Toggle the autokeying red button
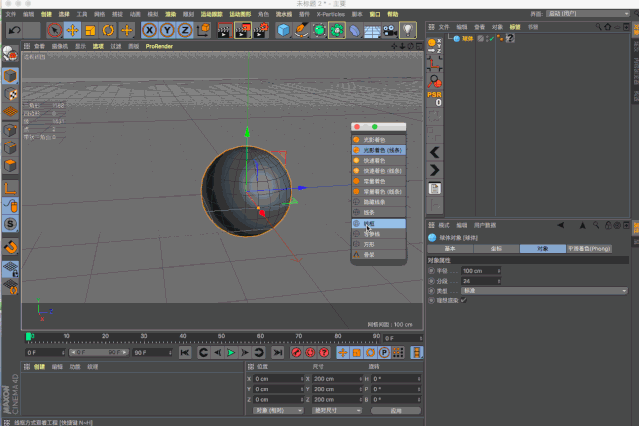 tap(310, 352)
